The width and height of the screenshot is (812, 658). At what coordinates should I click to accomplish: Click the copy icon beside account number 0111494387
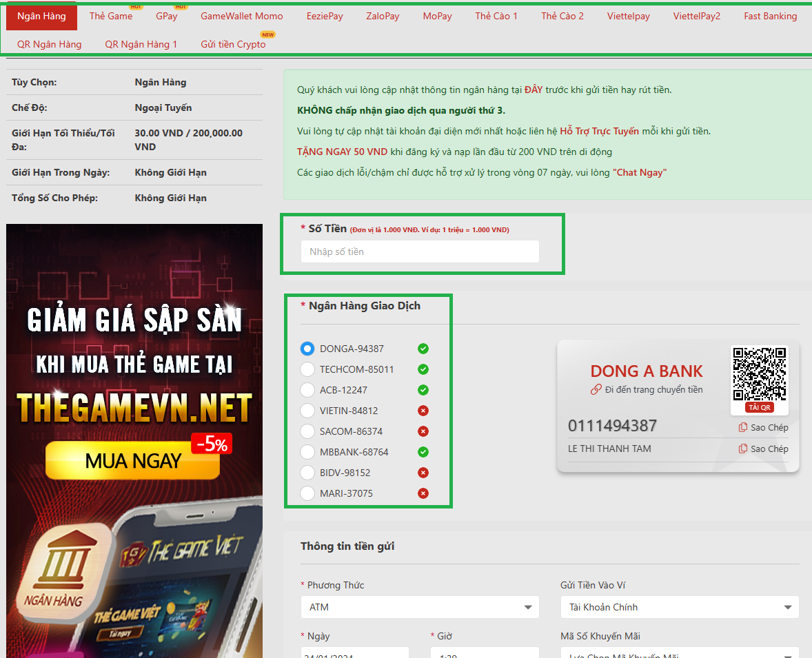click(743, 428)
